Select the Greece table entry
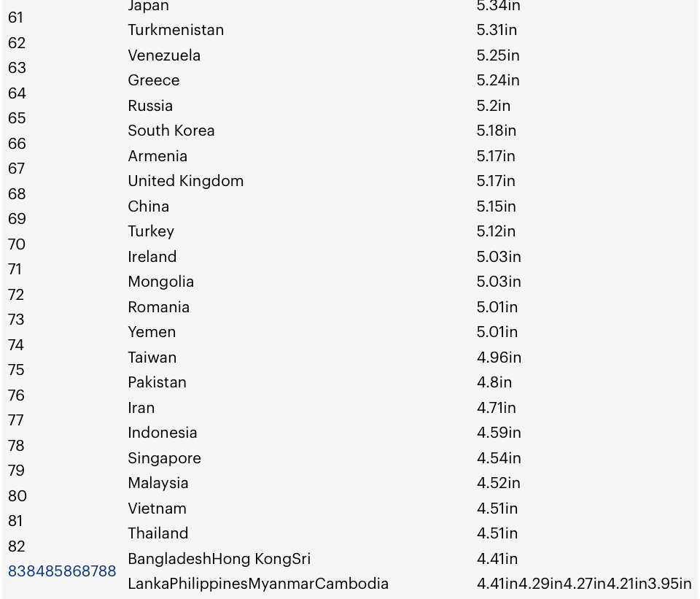 point(153,80)
